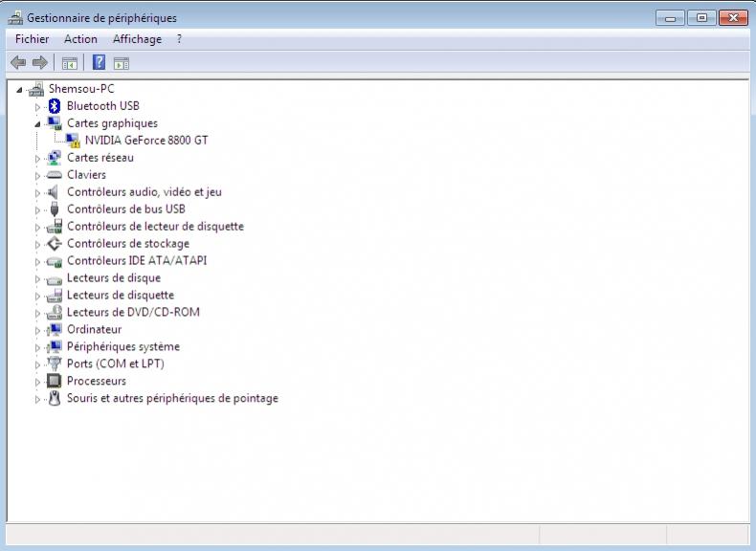Viewport: 756px width, 551px height.
Task: Select the Claviers label
Action: click(86, 174)
